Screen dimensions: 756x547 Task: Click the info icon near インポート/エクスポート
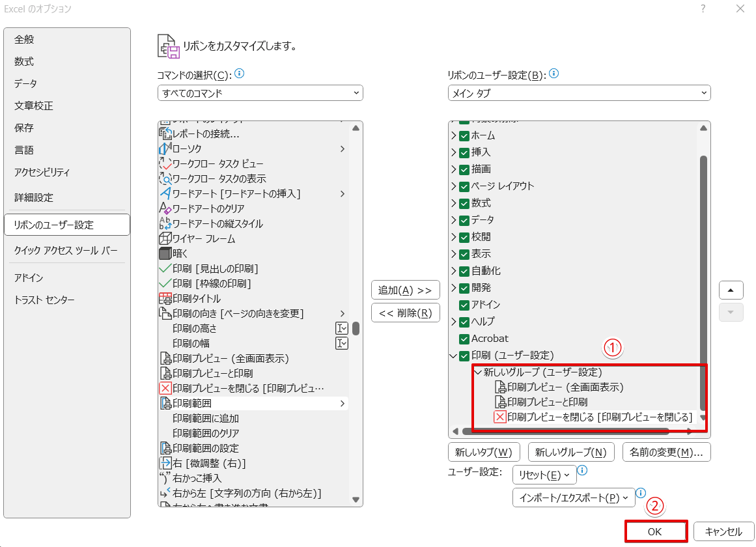[x=641, y=493]
